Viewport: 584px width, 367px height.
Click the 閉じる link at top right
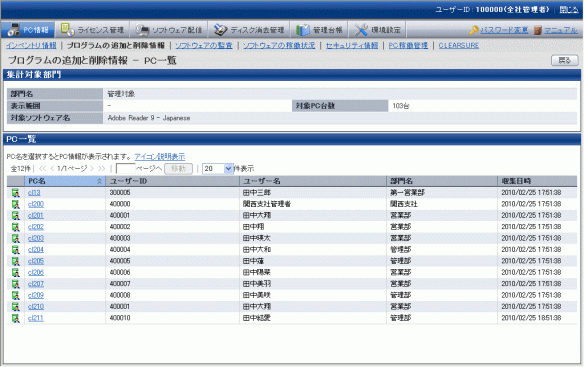pyautogui.click(x=569, y=10)
